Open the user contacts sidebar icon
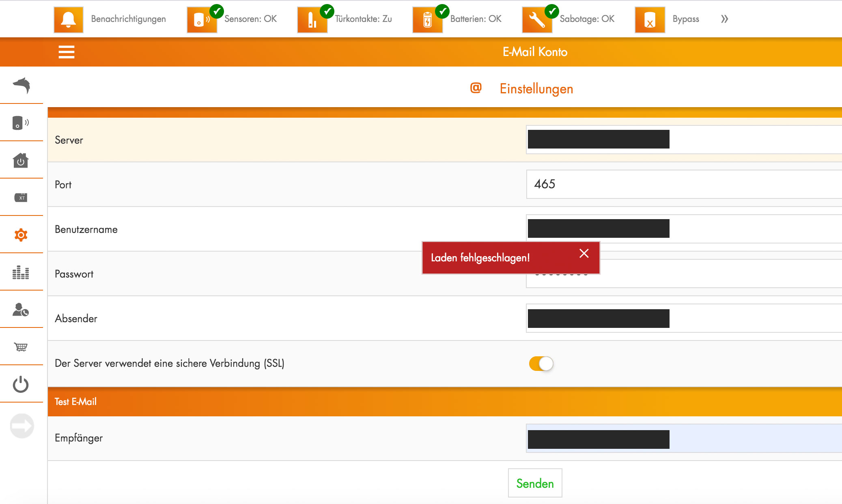This screenshot has width=842, height=504. coord(21,310)
